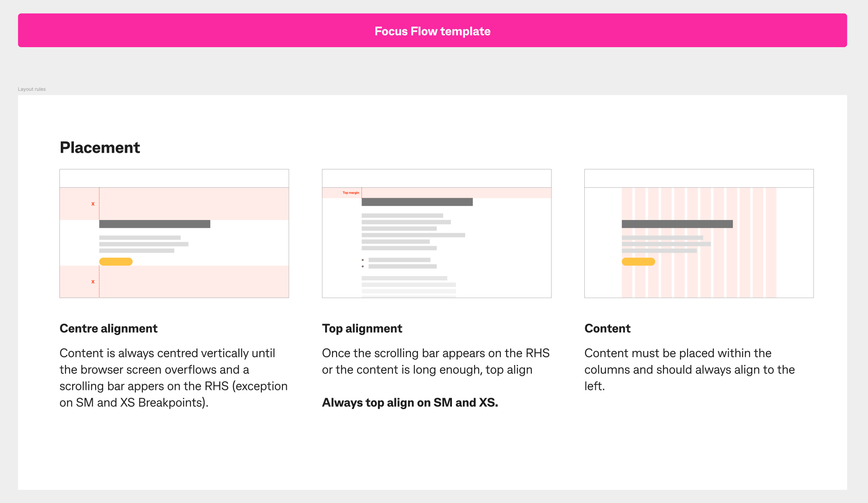Click the dark title bar in Content diagram
The height and width of the screenshot is (503, 868).
(x=677, y=224)
